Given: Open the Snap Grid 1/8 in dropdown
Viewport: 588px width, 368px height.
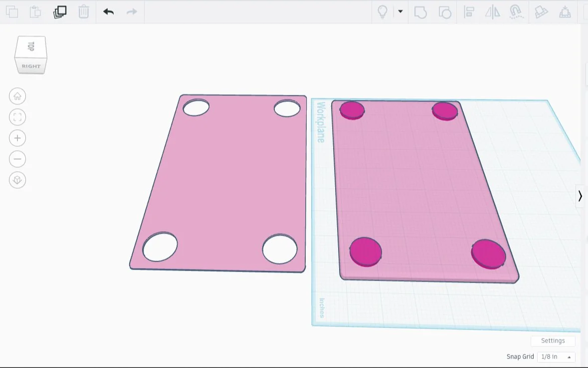Looking at the screenshot, I should tap(556, 357).
